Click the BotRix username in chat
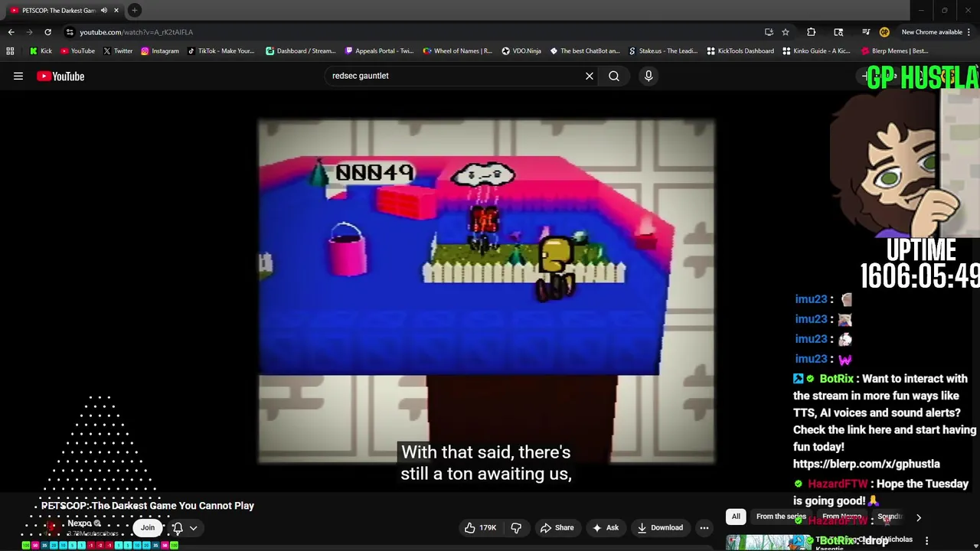Viewport: 980px width, 551px height. point(836,379)
